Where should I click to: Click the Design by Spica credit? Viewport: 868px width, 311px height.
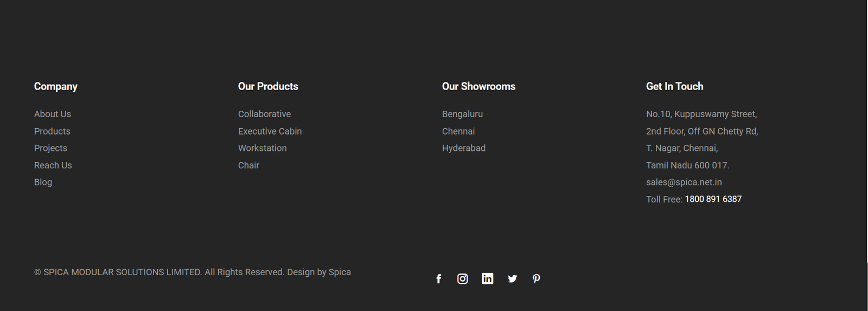point(319,272)
